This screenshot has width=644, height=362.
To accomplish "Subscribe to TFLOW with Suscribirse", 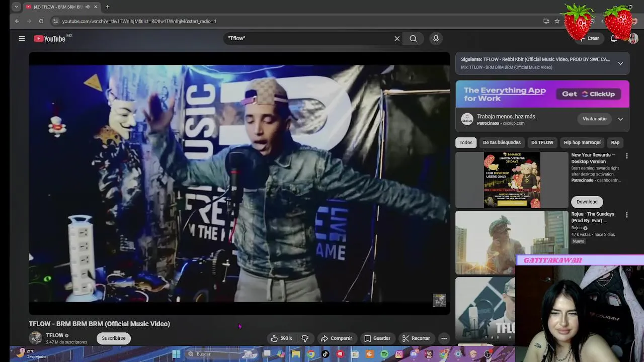I will click(x=114, y=338).
